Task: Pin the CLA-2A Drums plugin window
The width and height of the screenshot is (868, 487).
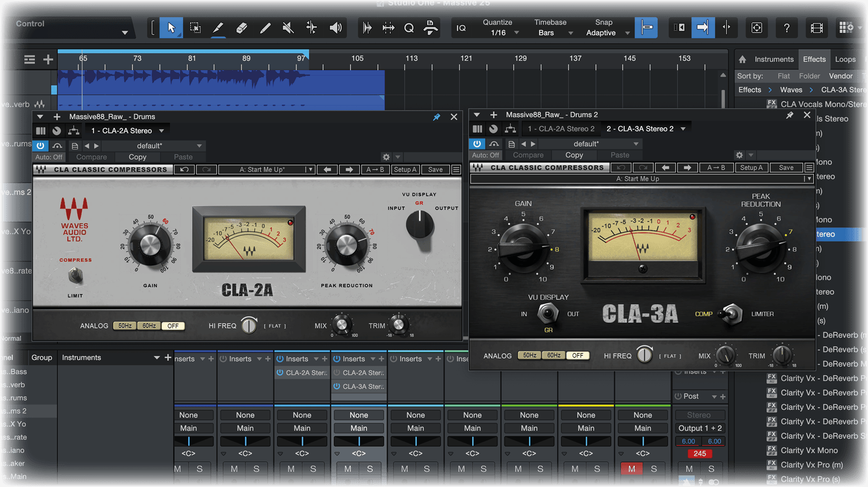Action: coord(437,117)
